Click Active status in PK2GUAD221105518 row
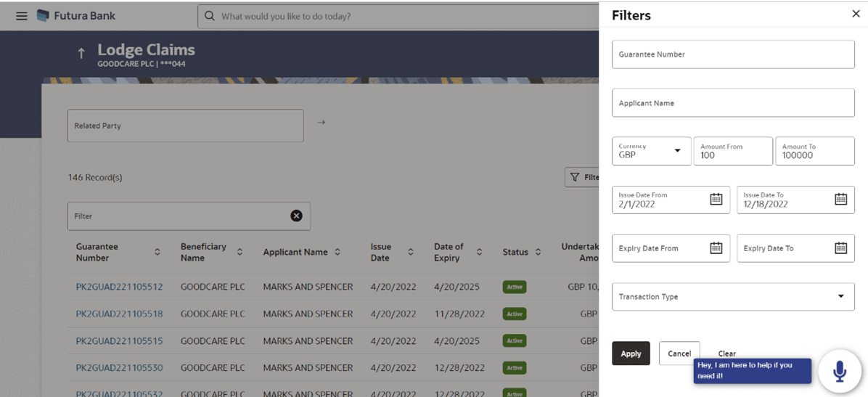Image resolution: width=868 pixels, height=397 pixels. (515, 314)
